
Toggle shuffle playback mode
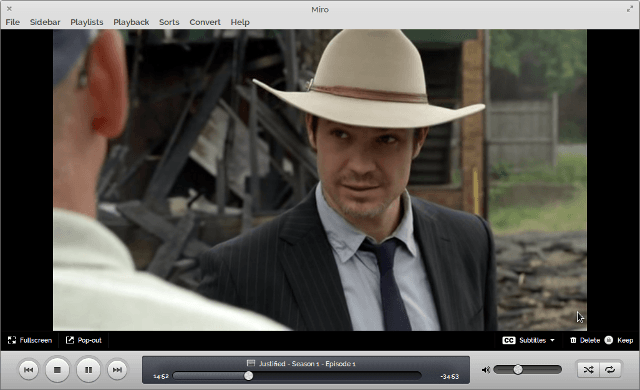click(x=588, y=370)
